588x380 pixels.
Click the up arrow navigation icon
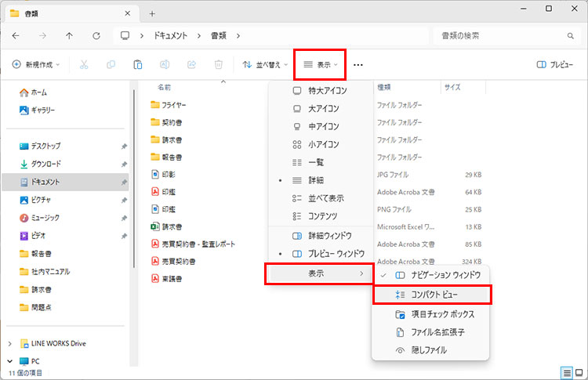pyautogui.click(x=70, y=36)
